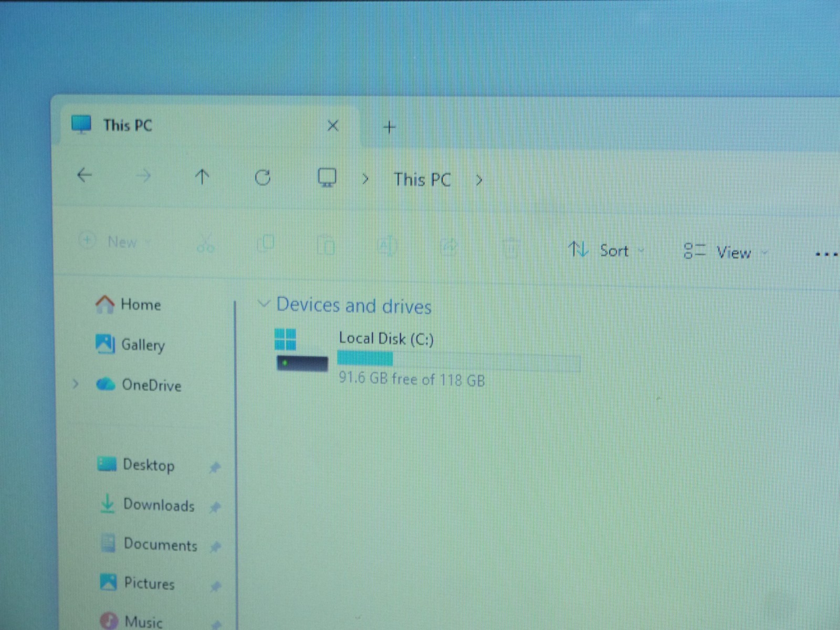Click the Cut scissors icon
This screenshot has height=630, width=840.
pos(205,244)
